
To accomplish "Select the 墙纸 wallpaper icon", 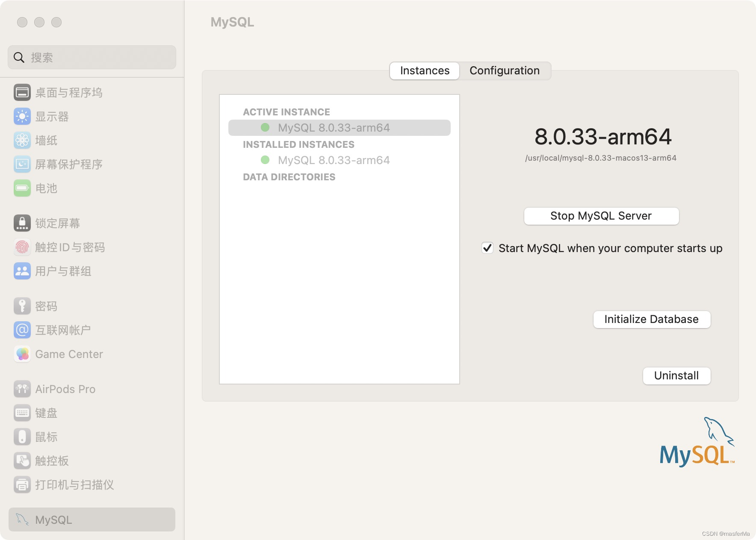I will (22, 140).
